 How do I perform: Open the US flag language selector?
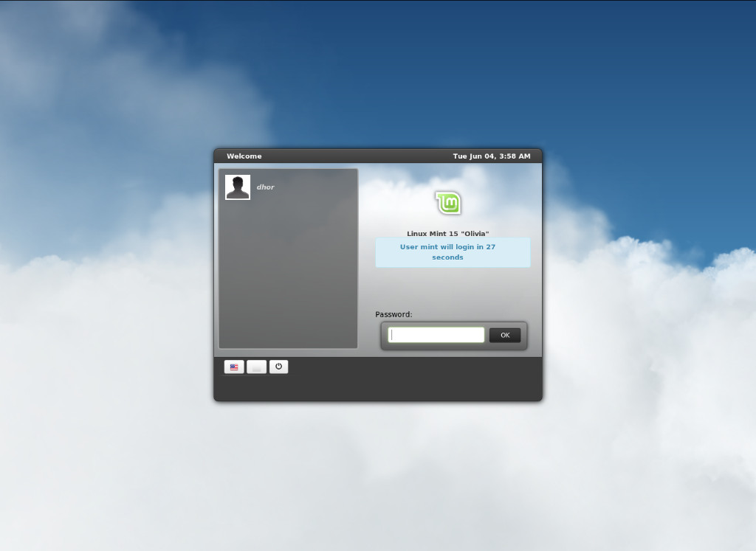pyautogui.click(x=234, y=367)
